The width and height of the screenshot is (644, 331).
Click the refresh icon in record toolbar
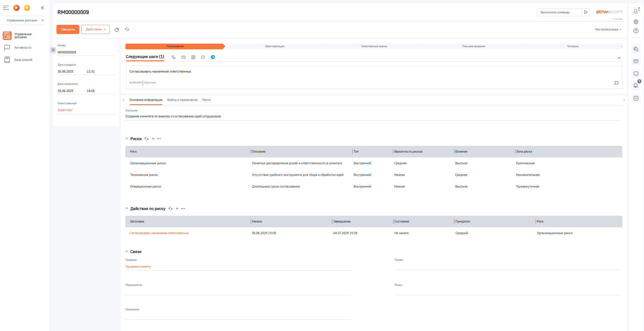(x=127, y=29)
